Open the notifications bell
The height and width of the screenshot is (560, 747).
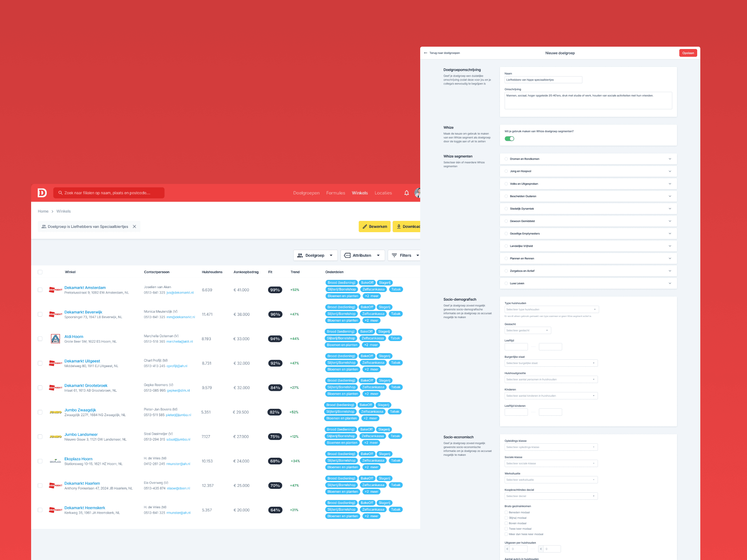coord(407,193)
